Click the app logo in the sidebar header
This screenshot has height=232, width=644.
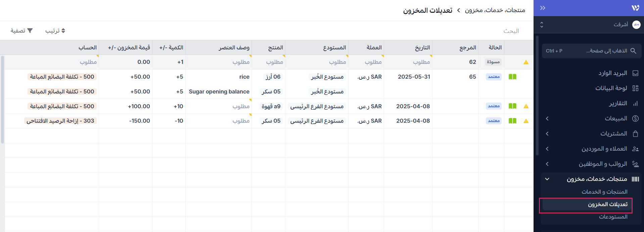point(635,8)
